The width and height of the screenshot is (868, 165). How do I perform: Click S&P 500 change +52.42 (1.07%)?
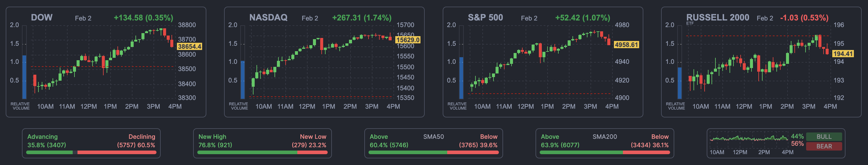click(583, 17)
